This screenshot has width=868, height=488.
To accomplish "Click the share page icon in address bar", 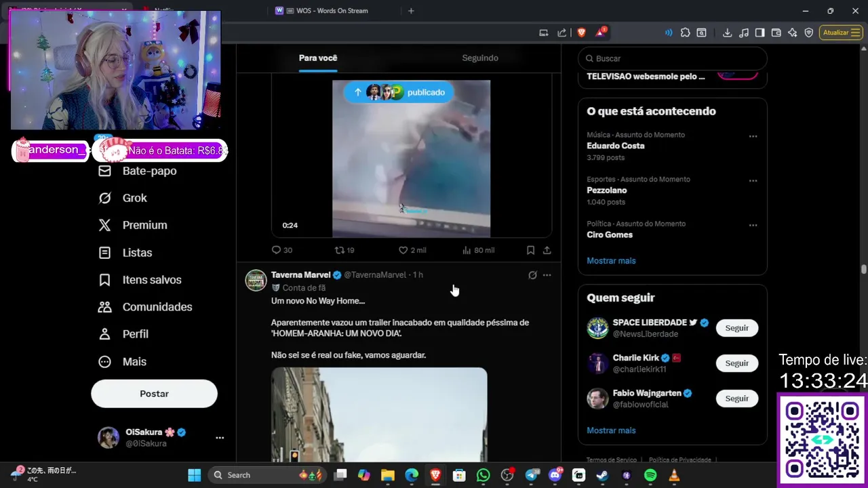I will [x=561, y=33].
